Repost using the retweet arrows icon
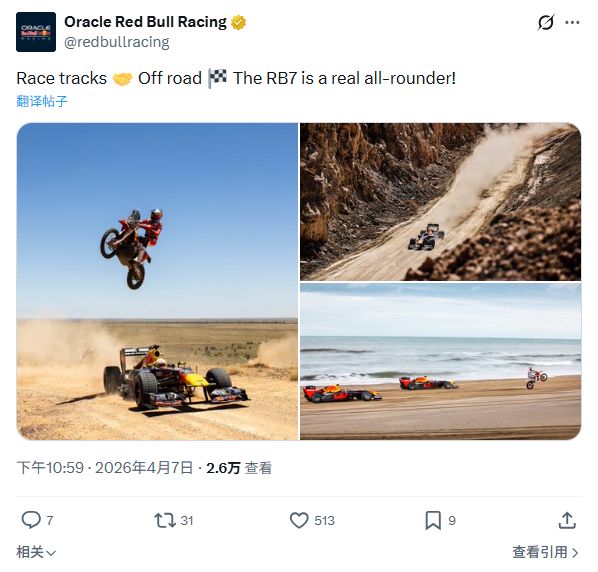 pos(165,520)
